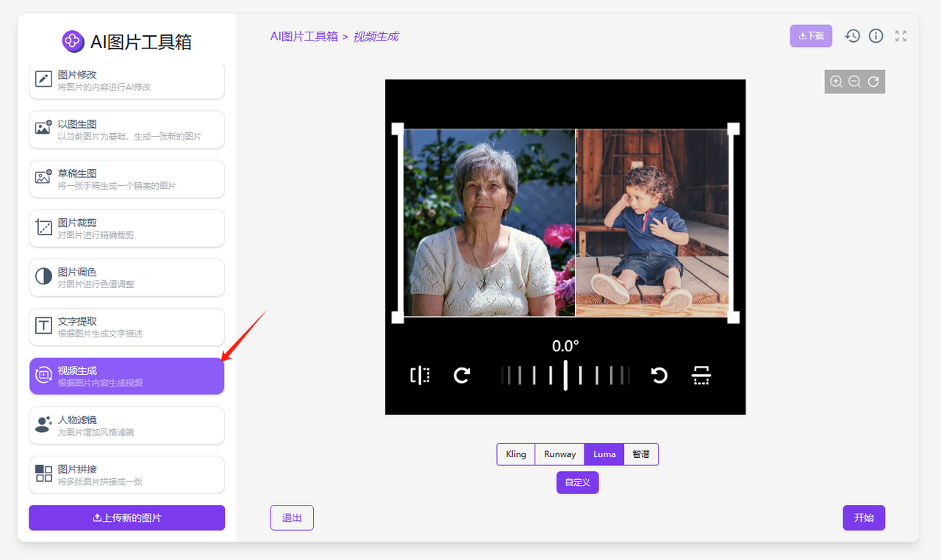
Task: Click the 图片拼接 grid icon
Action: click(44, 473)
